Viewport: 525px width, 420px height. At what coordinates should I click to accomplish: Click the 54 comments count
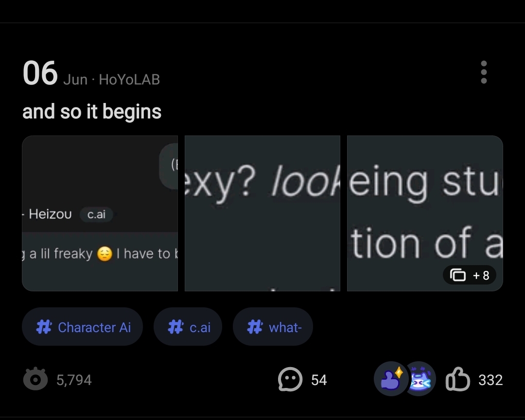pyautogui.click(x=319, y=380)
